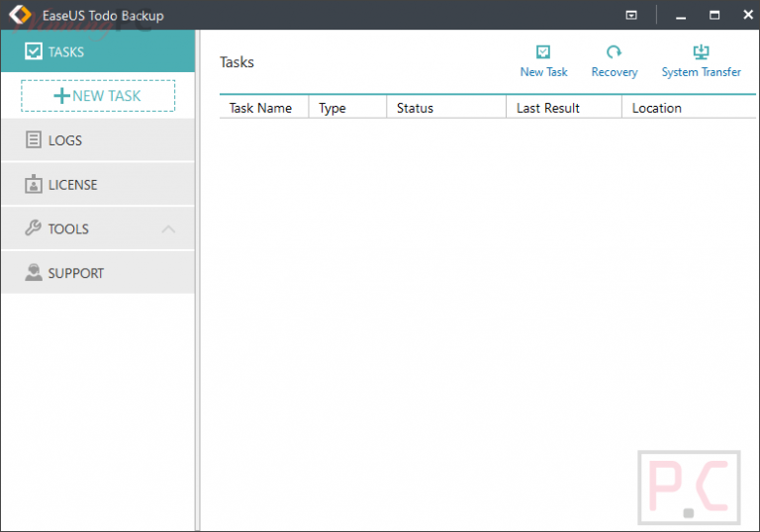Open the Support section

[x=97, y=273]
